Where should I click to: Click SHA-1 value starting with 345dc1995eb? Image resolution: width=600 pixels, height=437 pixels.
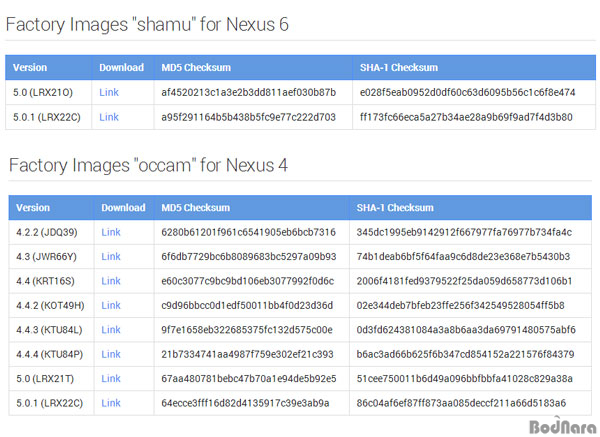pos(464,232)
